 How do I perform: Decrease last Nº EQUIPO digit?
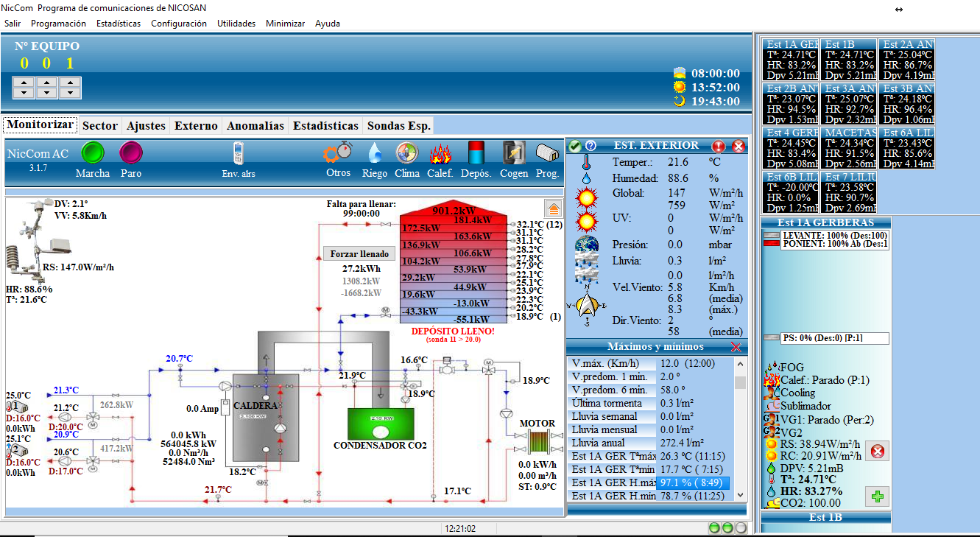point(71,94)
